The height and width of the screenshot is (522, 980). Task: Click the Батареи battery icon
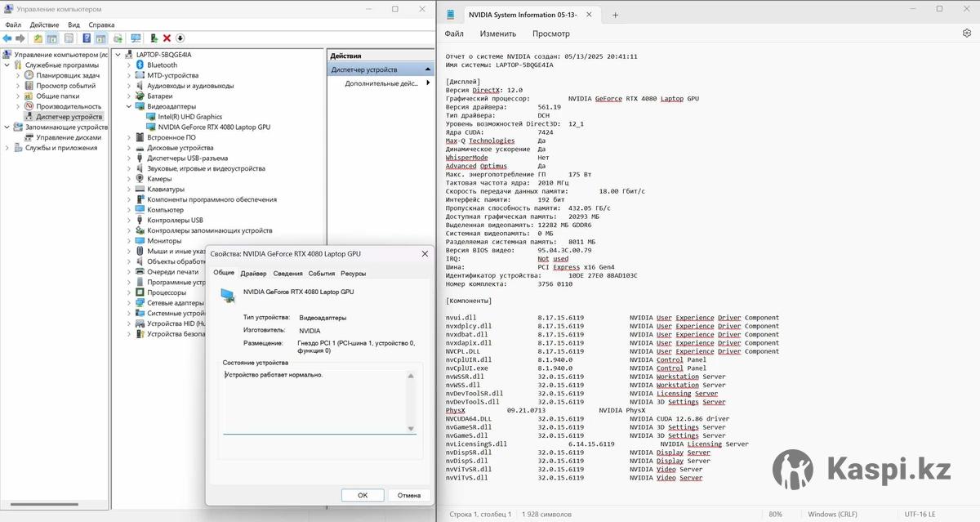[140, 96]
